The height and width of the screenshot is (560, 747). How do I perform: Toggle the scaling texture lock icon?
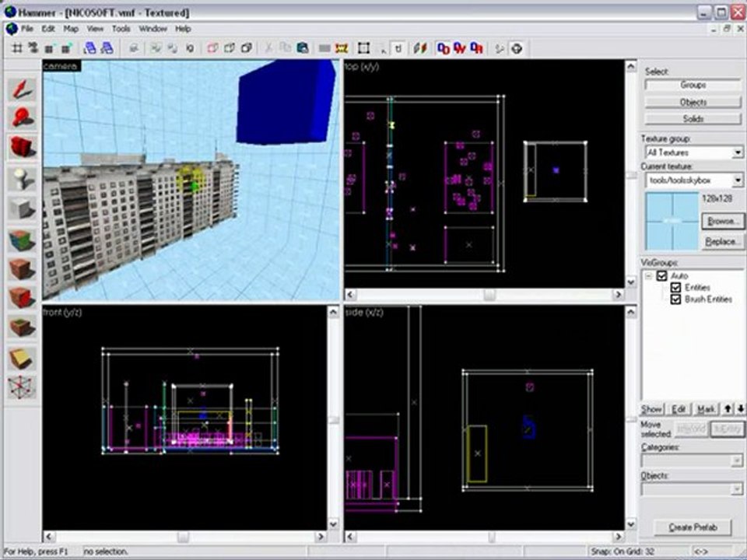click(x=419, y=48)
